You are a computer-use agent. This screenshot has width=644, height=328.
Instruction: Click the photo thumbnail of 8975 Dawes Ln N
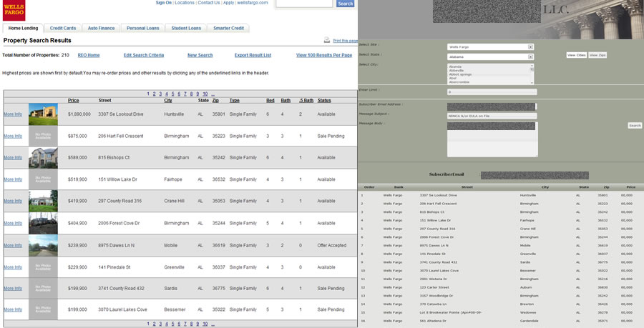[x=43, y=246]
